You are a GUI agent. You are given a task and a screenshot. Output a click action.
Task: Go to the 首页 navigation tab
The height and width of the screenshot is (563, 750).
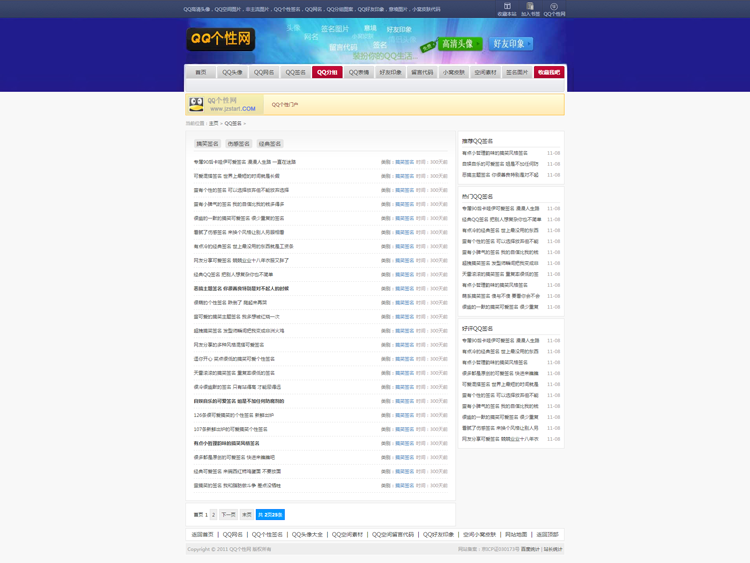click(x=201, y=72)
